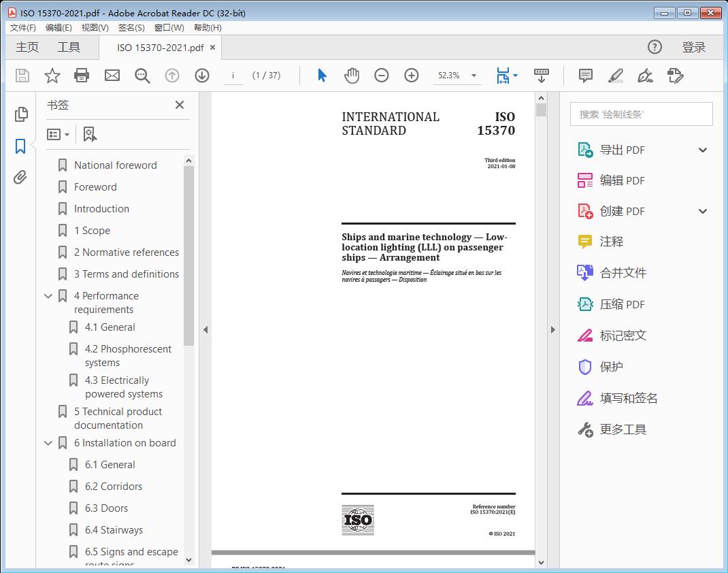Activate the text selection arrow tool
The width and height of the screenshot is (728, 573).
coord(321,76)
